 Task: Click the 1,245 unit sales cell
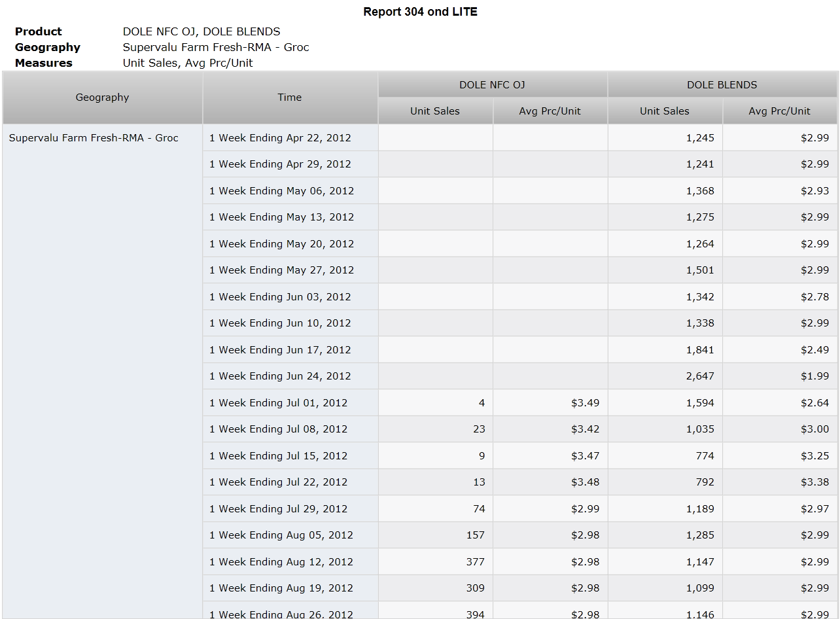click(x=665, y=138)
